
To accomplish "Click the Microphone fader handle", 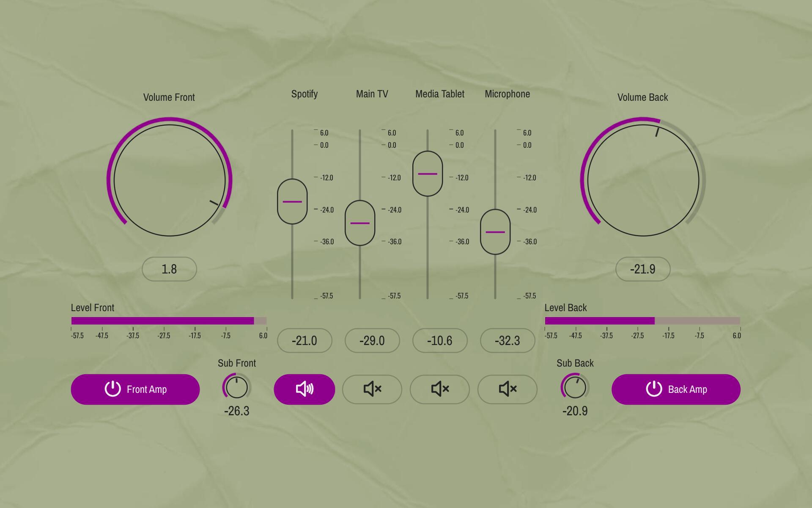I will click(x=495, y=232).
